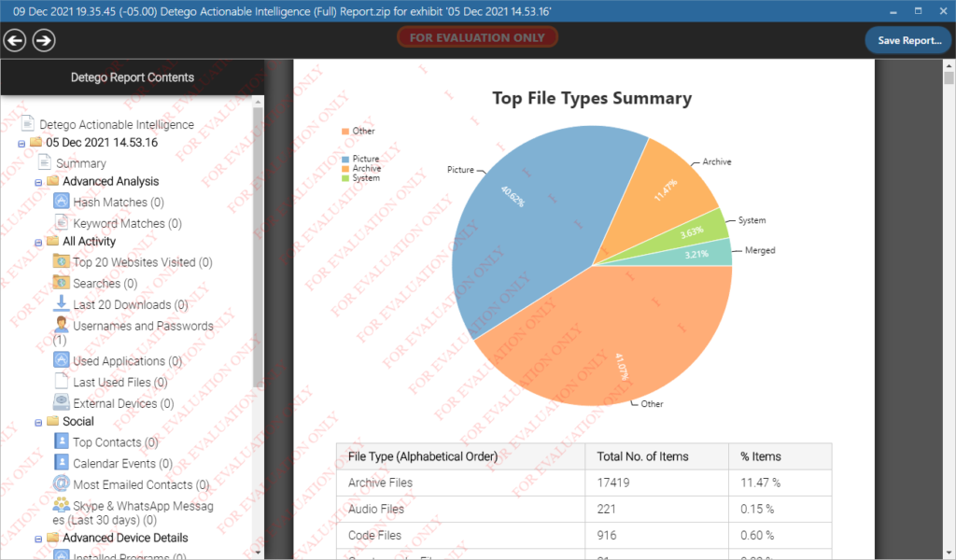Viewport: 956px width, 560px height.
Task: Open Used Applications (0) entry
Action: (x=127, y=361)
